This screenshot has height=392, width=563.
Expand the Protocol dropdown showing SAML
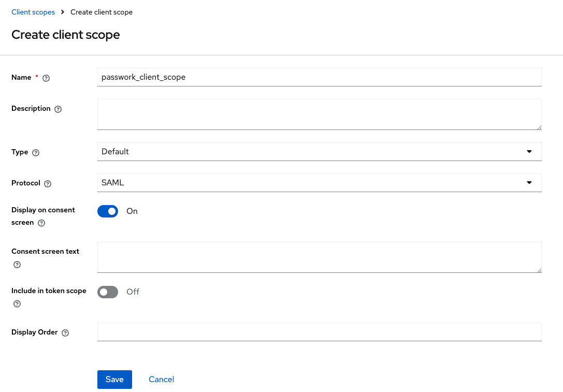coord(319,183)
